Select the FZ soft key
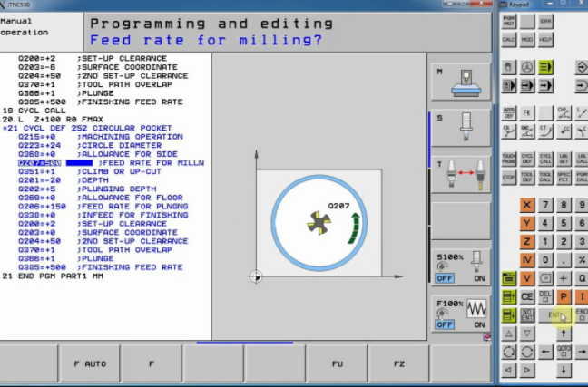The width and height of the screenshot is (588, 387). [398, 363]
